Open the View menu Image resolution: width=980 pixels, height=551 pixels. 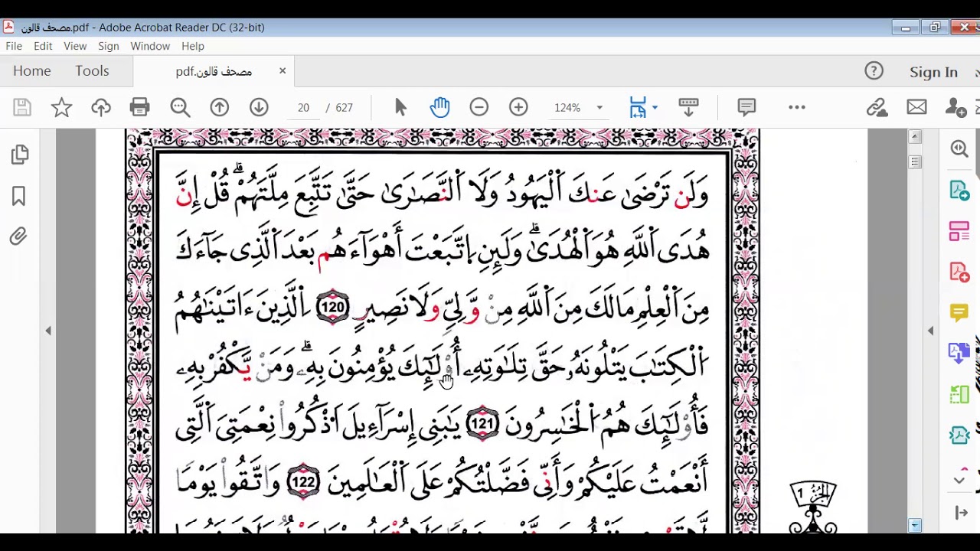click(x=75, y=46)
